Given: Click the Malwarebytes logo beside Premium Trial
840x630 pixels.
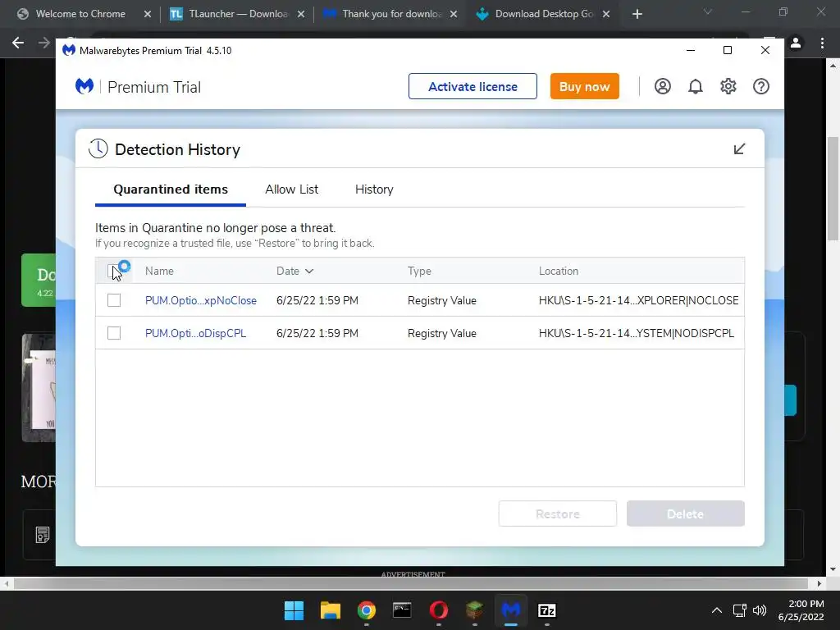Looking at the screenshot, I should [x=84, y=86].
